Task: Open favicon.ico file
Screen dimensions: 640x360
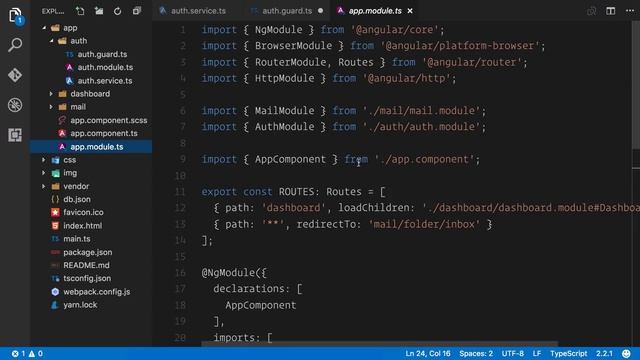Action: (x=83, y=212)
